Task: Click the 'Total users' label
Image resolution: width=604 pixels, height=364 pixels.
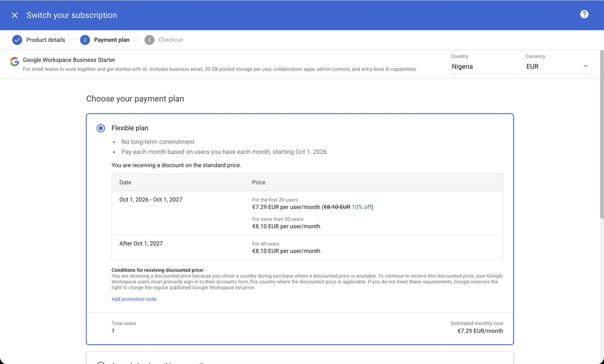Action: tap(124, 323)
